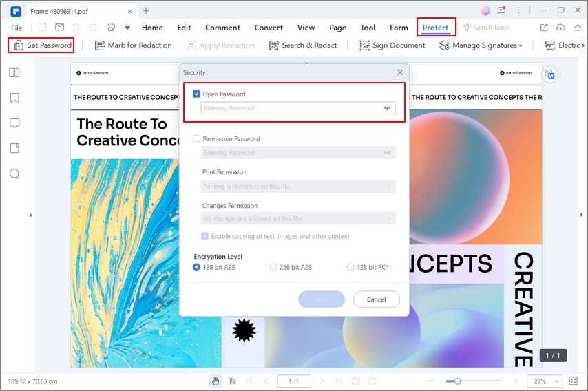This screenshot has width=588, height=391.
Task: Switch to the Edit tab
Action: point(184,28)
